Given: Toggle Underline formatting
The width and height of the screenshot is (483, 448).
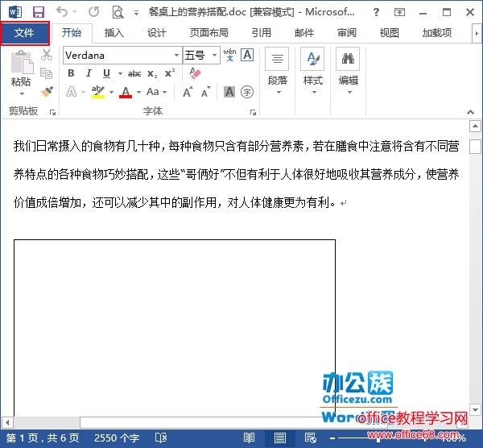Looking at the screenshot, I should pyautogui.click(x=106, y=73).
